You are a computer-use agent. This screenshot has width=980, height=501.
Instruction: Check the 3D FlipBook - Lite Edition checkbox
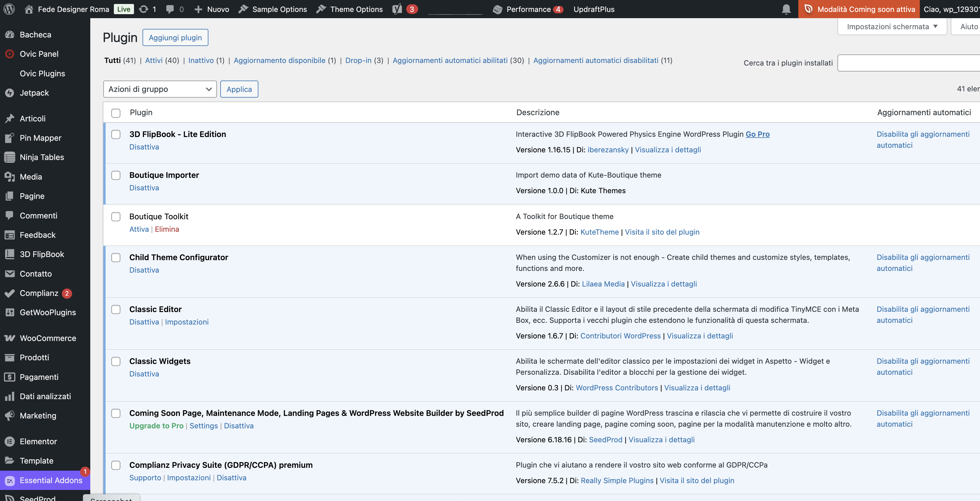click(x=116, y=134)
